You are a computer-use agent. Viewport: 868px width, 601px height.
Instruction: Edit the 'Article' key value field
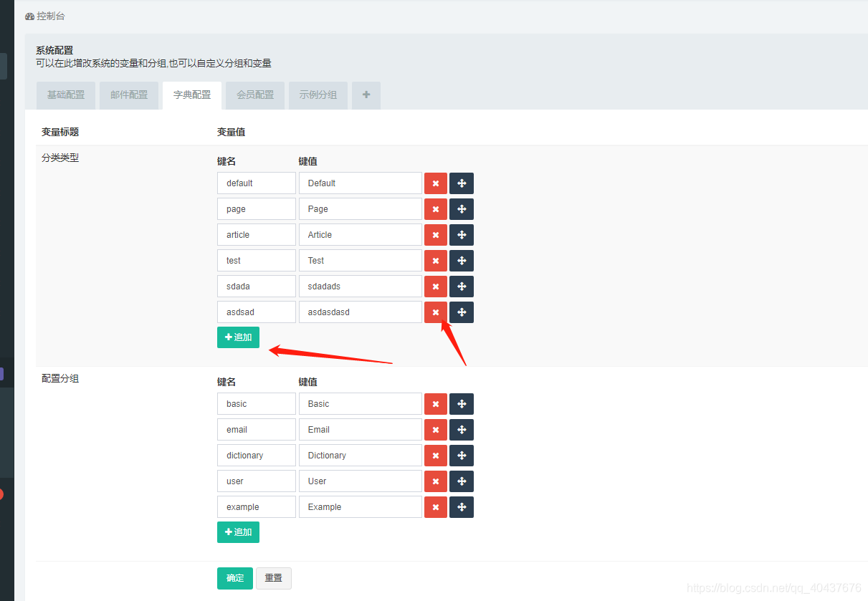pos(361,235)
